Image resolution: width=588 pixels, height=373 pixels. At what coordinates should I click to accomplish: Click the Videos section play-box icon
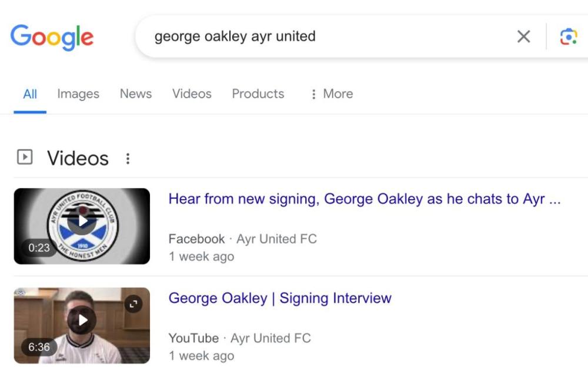click(25, 157)
